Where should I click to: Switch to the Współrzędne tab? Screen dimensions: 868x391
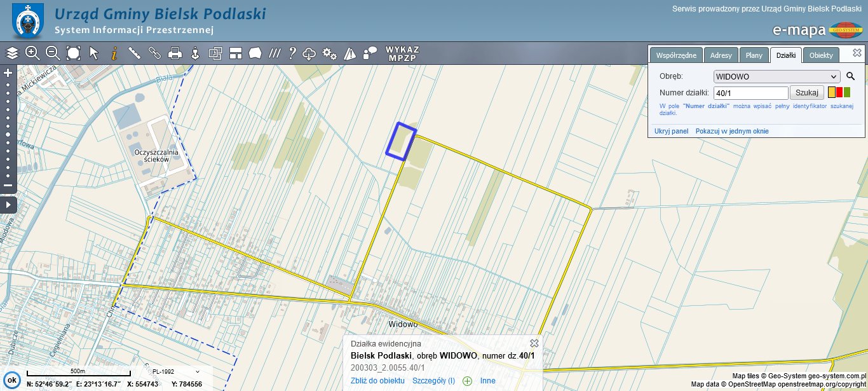pos(675,55)
